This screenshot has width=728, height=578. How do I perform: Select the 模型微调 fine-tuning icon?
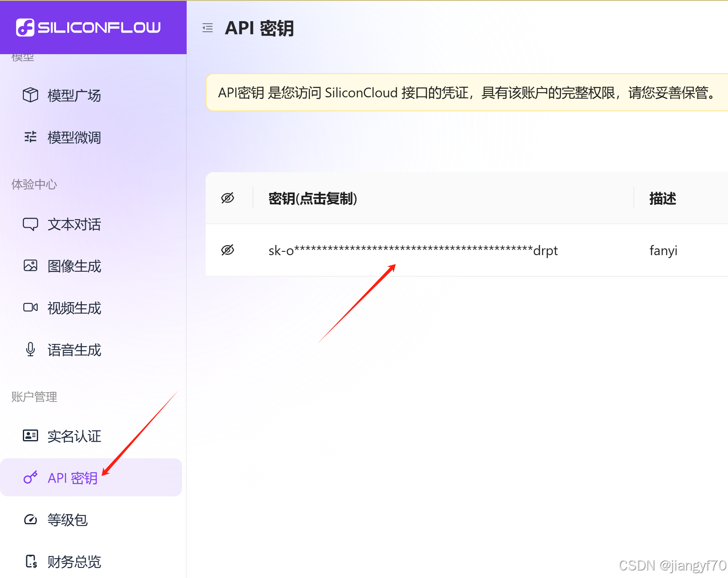30,137
